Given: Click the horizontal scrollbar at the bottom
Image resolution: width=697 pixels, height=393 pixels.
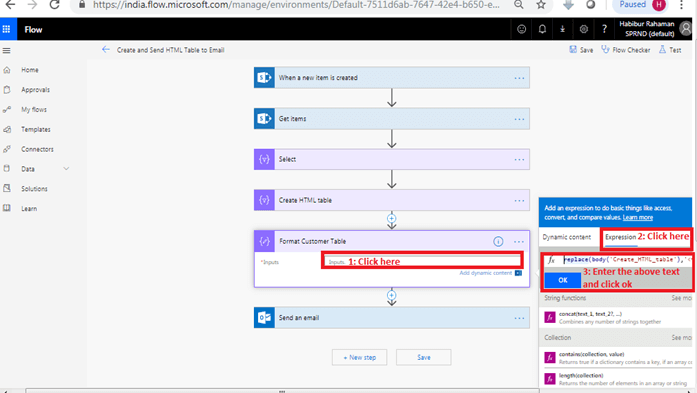Looking at the screenshot, I should [282, 391].
